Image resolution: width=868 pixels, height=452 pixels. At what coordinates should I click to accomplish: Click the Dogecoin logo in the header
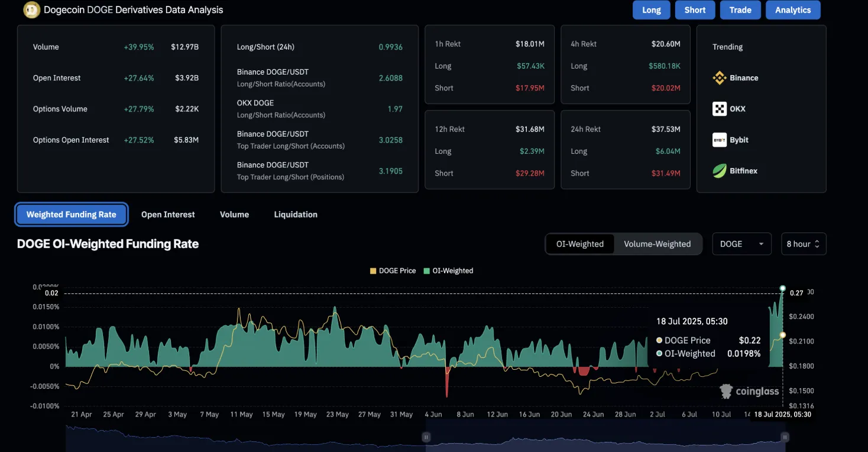click(x=31, y=9)
